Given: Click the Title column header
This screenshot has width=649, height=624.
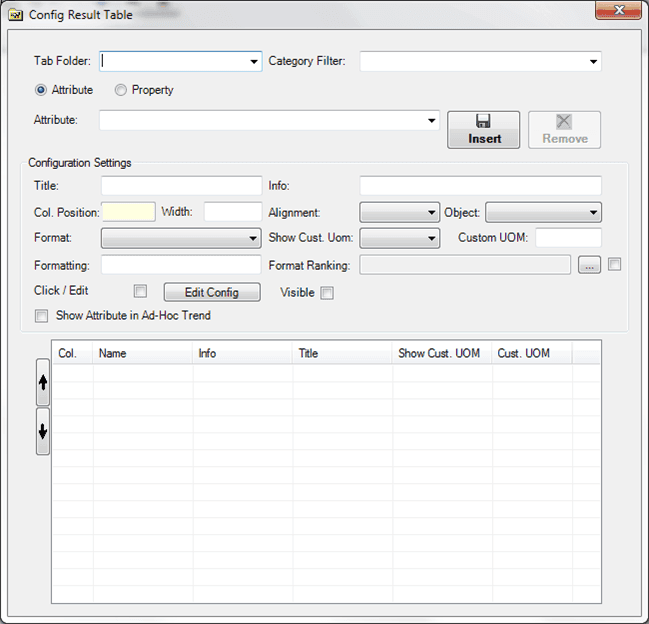Looking at the screenshot, I should pos(342,353).
